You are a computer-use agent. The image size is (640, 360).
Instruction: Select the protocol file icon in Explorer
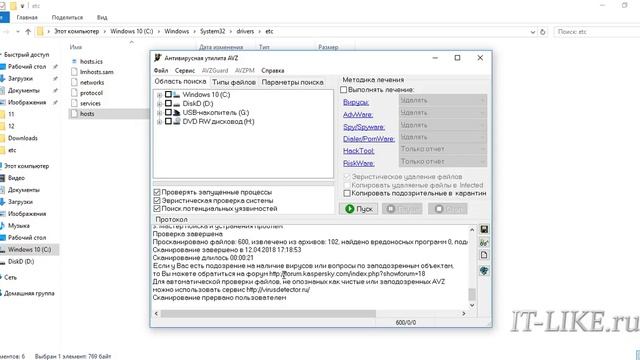(x=74, y=93)
